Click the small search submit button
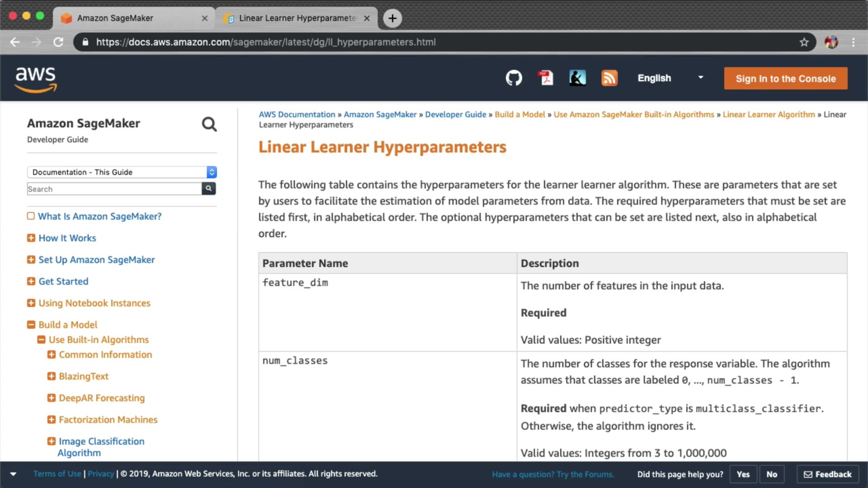The width and height of the screenshot is (868, 488). 208,189
